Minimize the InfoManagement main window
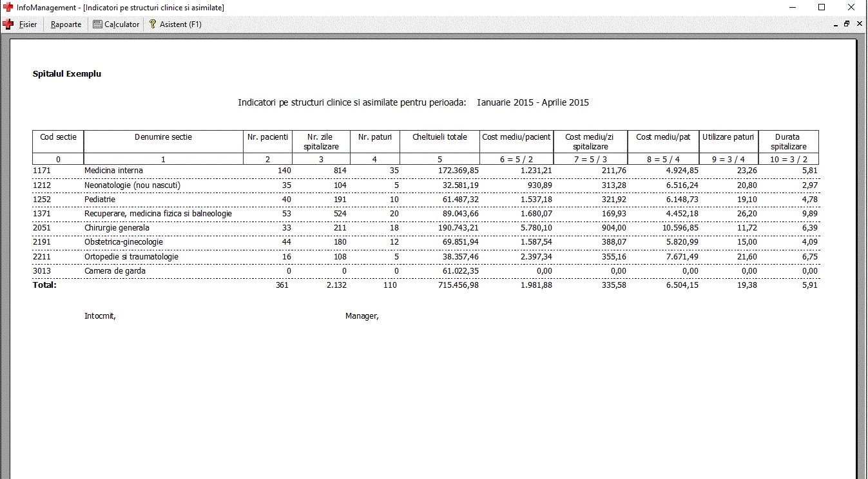The height and width of the screenshot is (479, 868). tap(792, 7)
